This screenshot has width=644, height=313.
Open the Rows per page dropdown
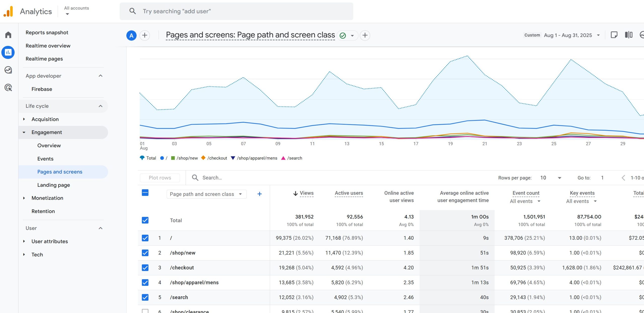[x=551, y=178]
